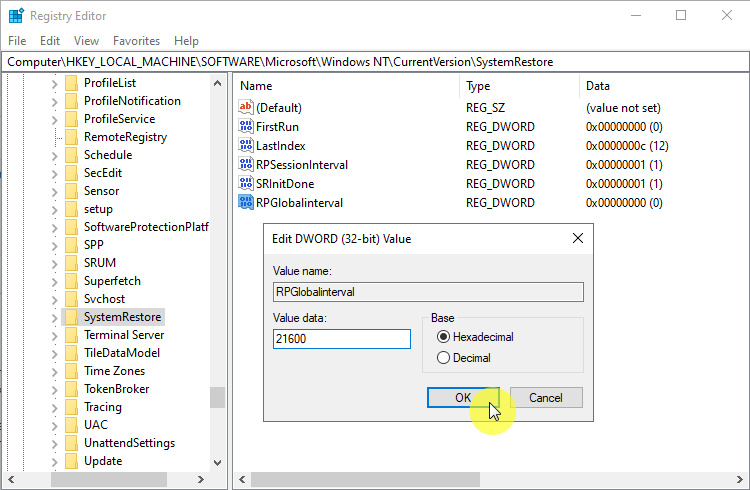750x490 pixels.
Task: Select the SRInitDone value icon
Action: (247, 184)
